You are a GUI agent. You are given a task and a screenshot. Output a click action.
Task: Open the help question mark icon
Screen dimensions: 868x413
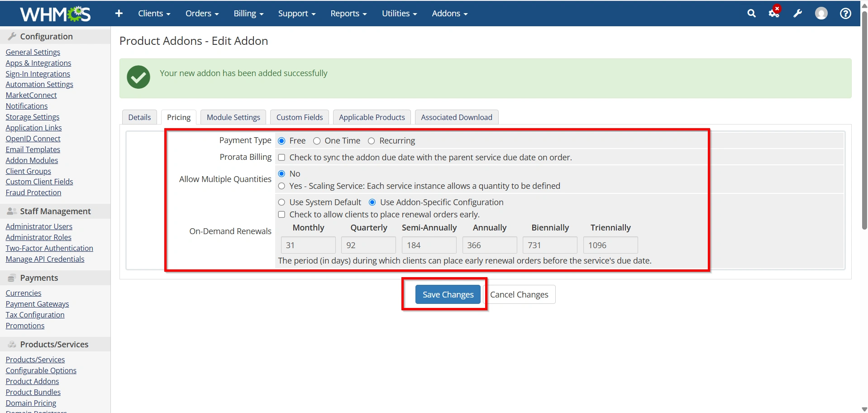click(845, 14)
